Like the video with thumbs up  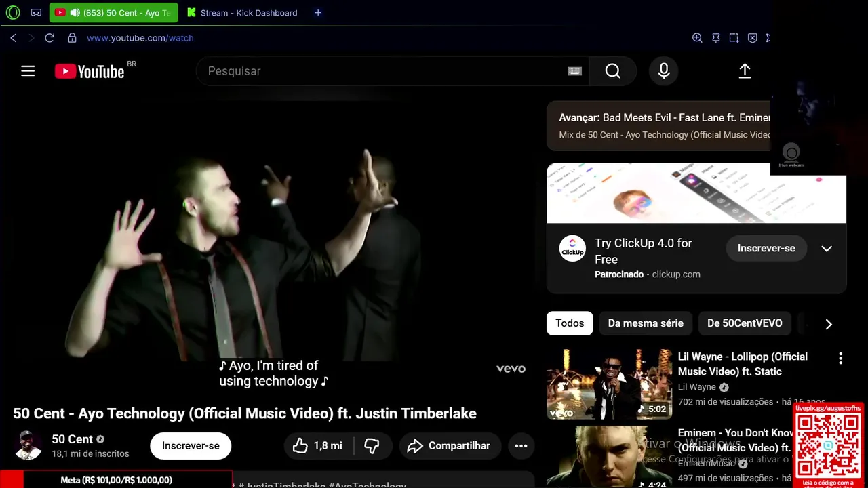coord(317,445)
